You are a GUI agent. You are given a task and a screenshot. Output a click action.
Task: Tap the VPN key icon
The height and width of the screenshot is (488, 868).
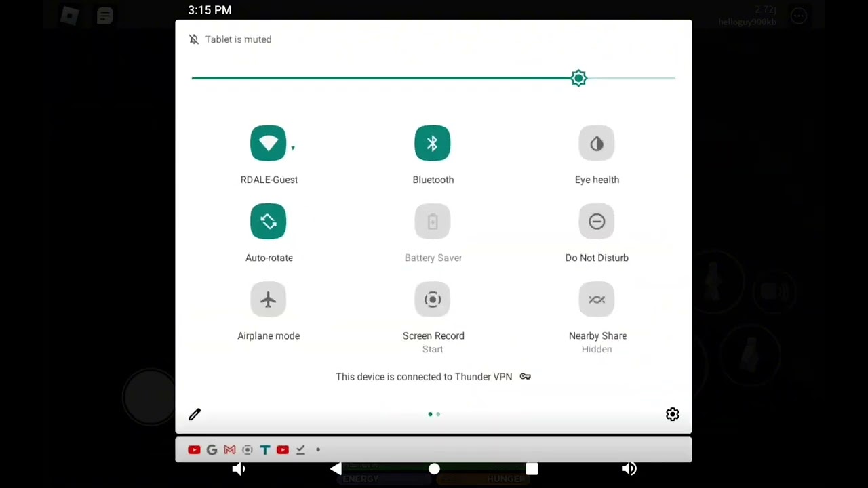click(526, 377)
